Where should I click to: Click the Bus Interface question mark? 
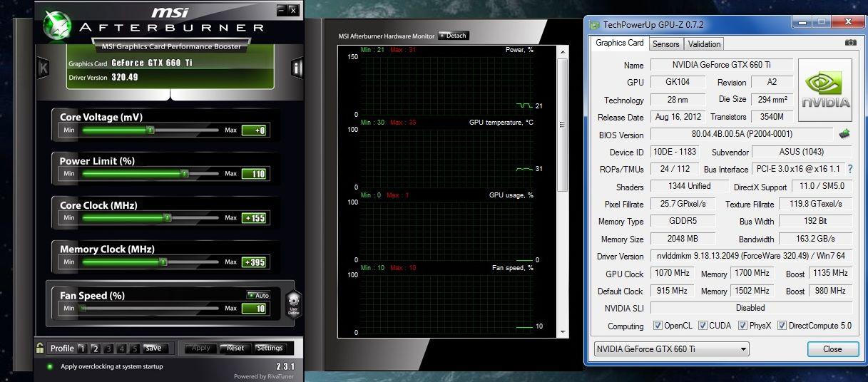click(849, 169)
